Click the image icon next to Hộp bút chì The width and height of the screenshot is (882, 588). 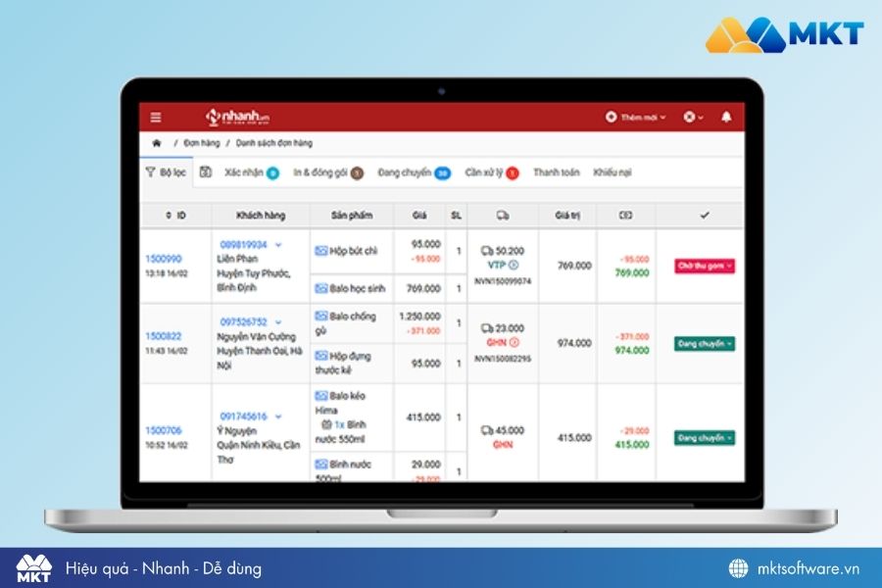[x=320, y=251]
